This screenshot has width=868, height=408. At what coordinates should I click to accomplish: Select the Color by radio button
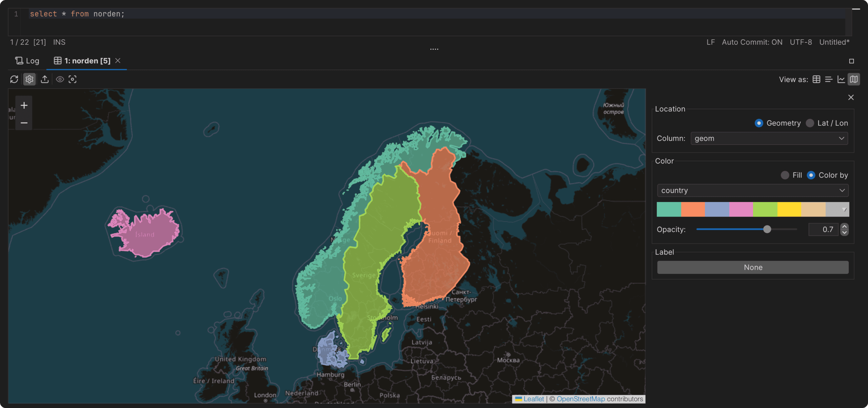point(811,175)
